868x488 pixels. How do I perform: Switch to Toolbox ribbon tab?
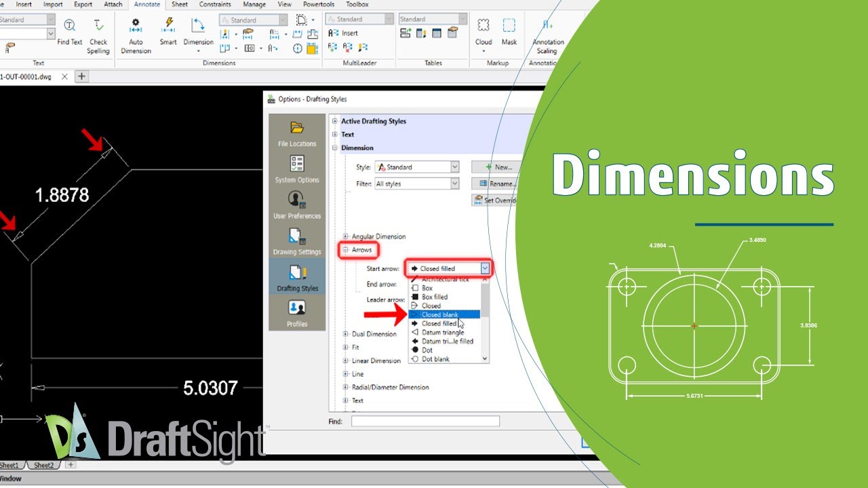[357, 4]
